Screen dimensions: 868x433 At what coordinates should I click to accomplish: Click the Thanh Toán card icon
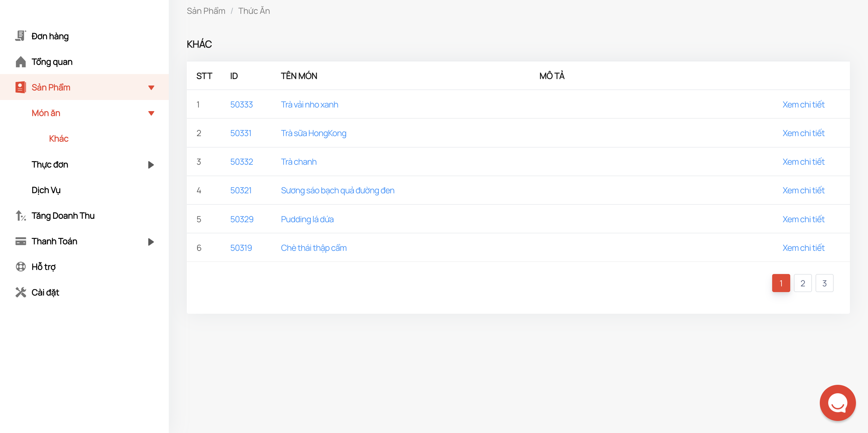tap(20, 241)
